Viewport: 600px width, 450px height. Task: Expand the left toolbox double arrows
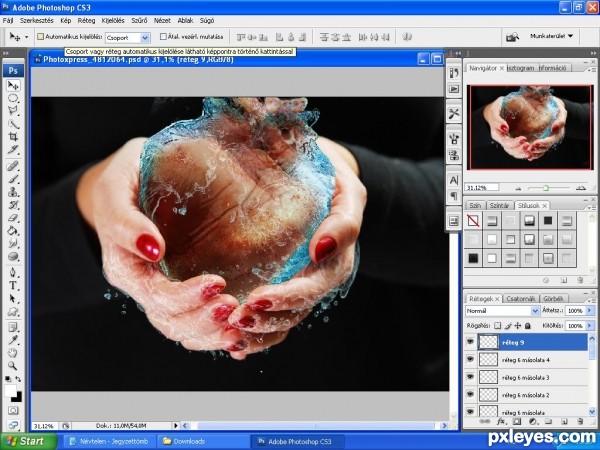click(x=6, y=54)
